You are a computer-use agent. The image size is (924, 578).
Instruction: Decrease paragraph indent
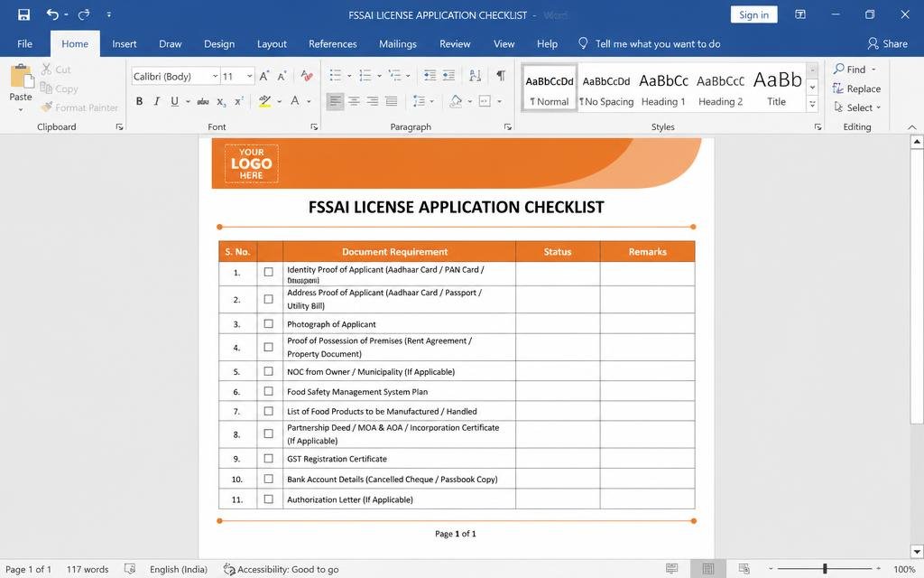[x=430, y=76]
